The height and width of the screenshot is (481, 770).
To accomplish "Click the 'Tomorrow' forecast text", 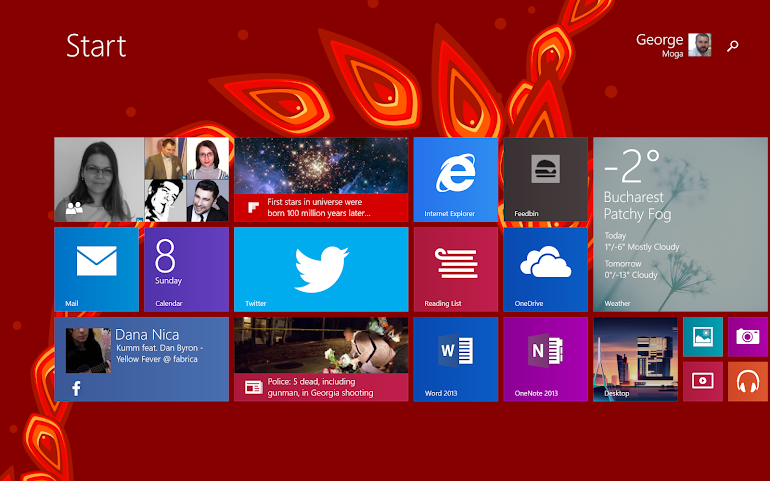I will [623, 264].
